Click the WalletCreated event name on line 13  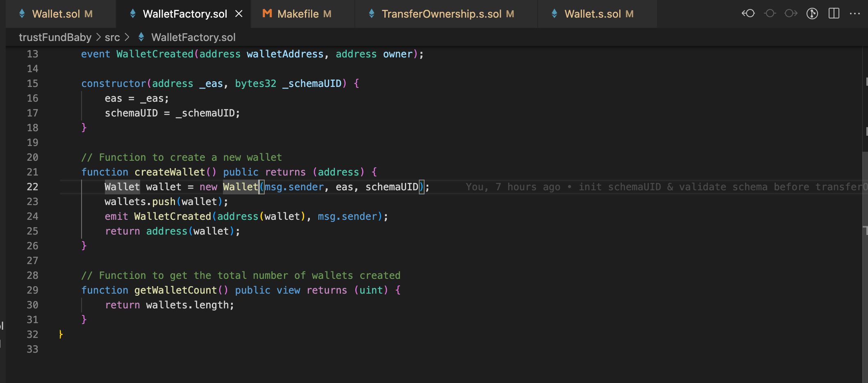[x=155, y=54]
